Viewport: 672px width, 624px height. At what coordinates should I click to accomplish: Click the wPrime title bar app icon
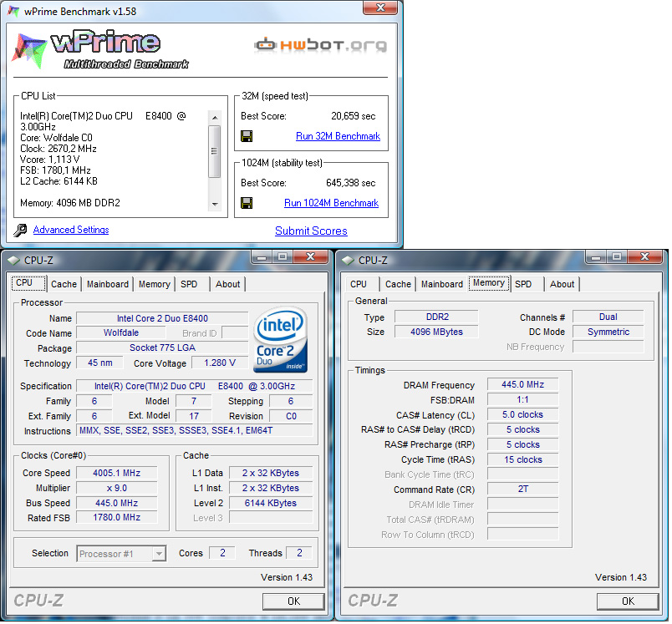(13, 11)
